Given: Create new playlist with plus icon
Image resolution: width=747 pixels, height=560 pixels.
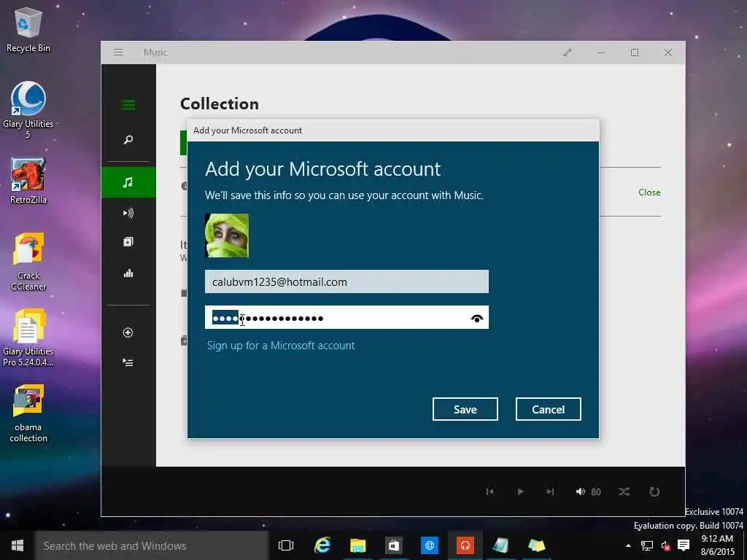Looking at the screenshot, I should click(x=128, y=332).
